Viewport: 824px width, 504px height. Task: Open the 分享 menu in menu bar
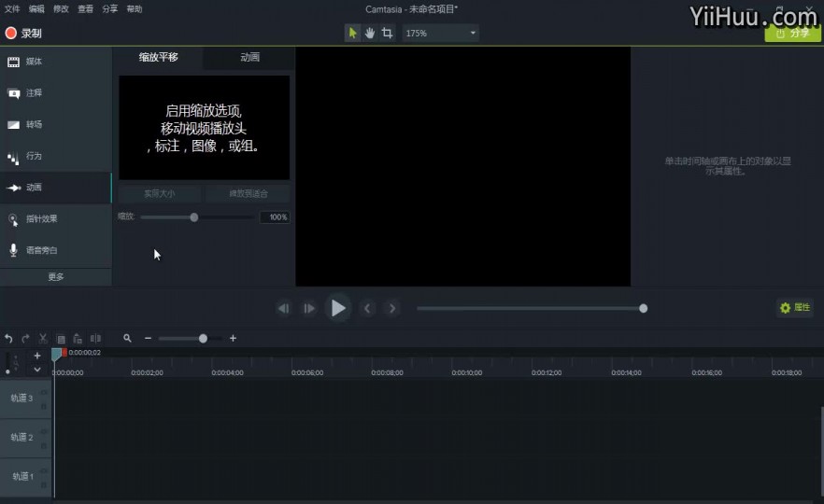pyautogui.click(x=110, y=9)
